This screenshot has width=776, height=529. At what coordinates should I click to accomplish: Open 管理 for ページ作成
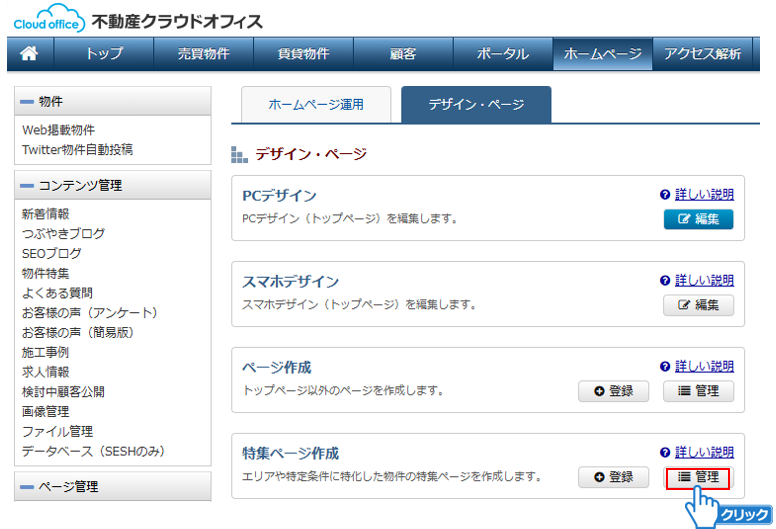(x=698, y=391)
